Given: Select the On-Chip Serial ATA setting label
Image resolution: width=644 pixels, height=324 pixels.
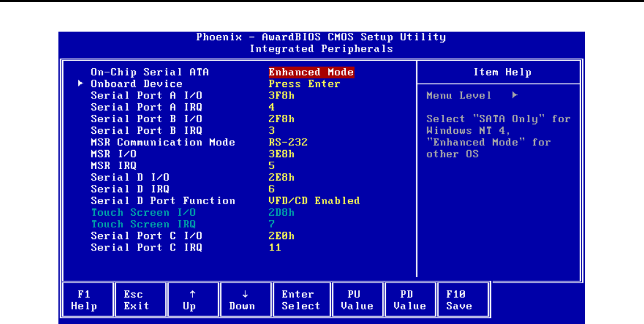Looking at the screenshot, I should (150, 72).
